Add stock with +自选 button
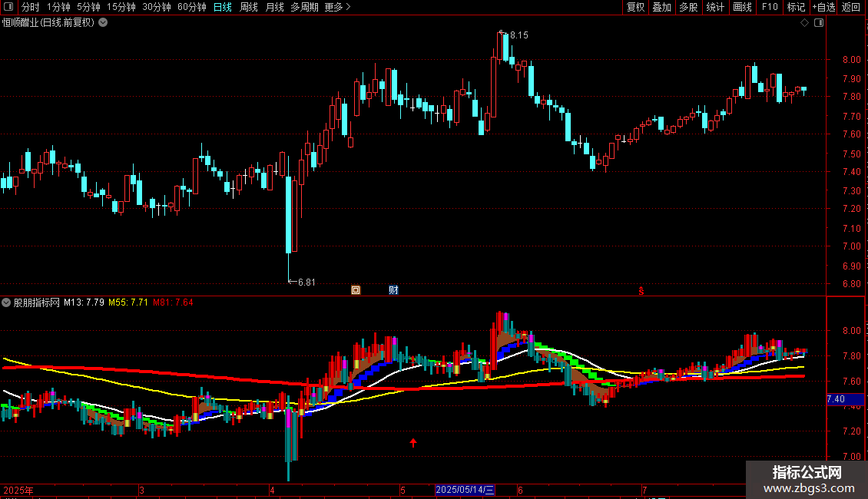The width and height of the screenshot is (868, 499). tap(823, 7)
